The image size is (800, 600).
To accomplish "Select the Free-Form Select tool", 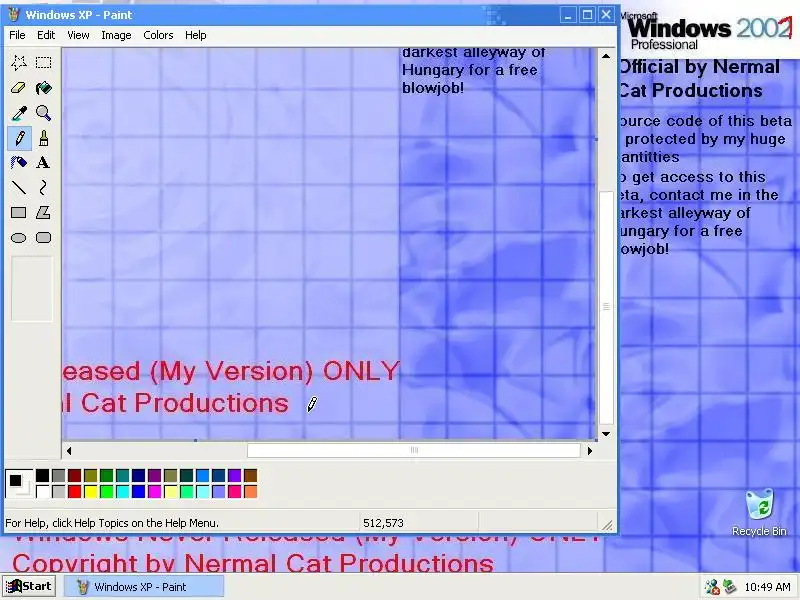I will (19, 63).
